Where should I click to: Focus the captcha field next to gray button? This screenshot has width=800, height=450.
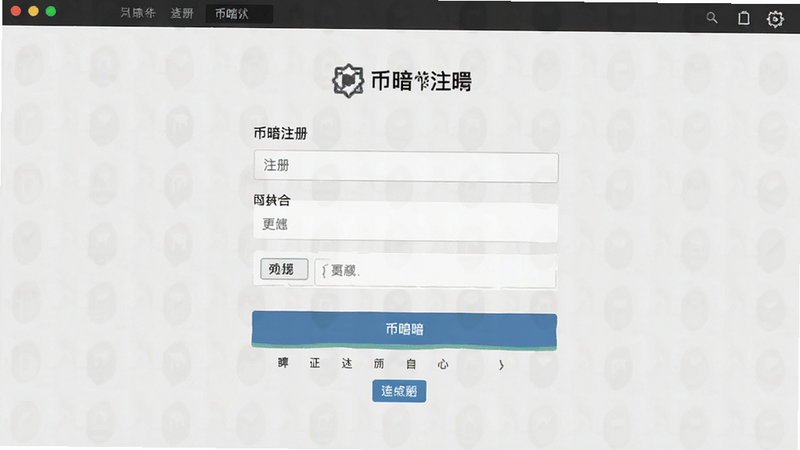[435, 271]
